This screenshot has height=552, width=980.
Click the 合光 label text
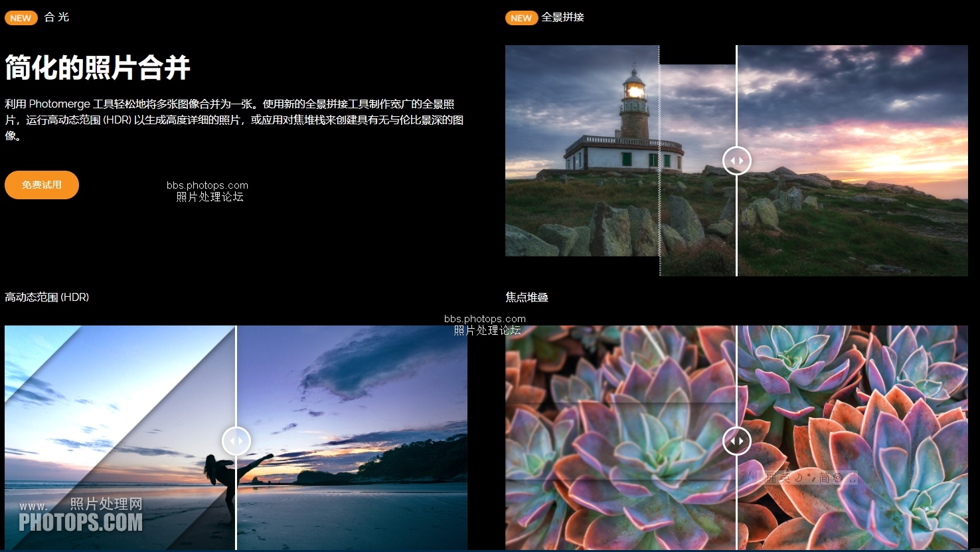56,17
